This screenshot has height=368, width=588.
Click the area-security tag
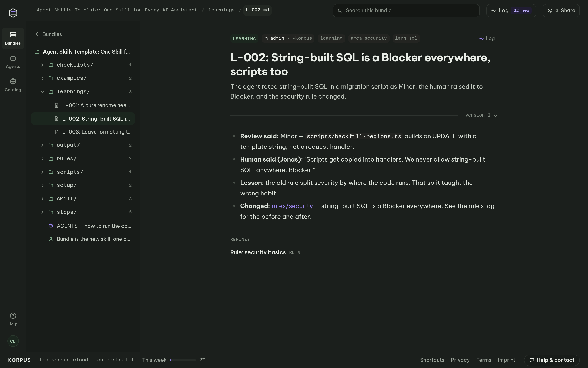(369, 38)
